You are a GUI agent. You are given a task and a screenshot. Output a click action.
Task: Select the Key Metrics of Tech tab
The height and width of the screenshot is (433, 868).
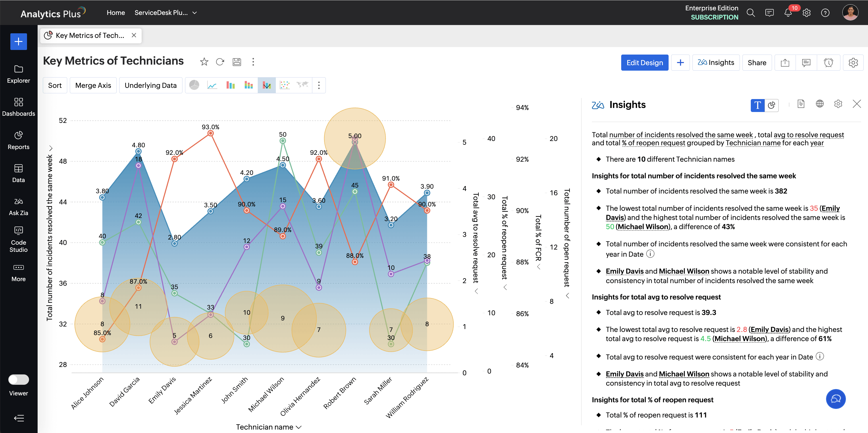coord(89,35)
